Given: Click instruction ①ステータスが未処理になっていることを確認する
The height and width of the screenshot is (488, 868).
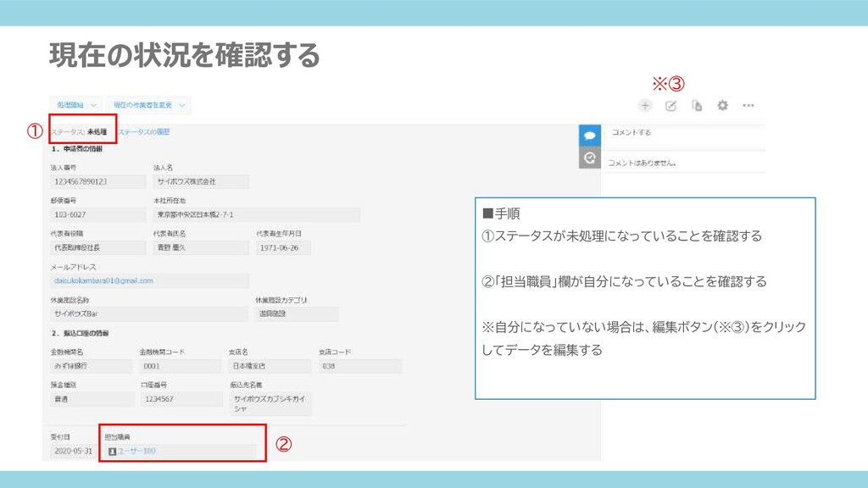Looking at the screenshot, I should [621, 236].
